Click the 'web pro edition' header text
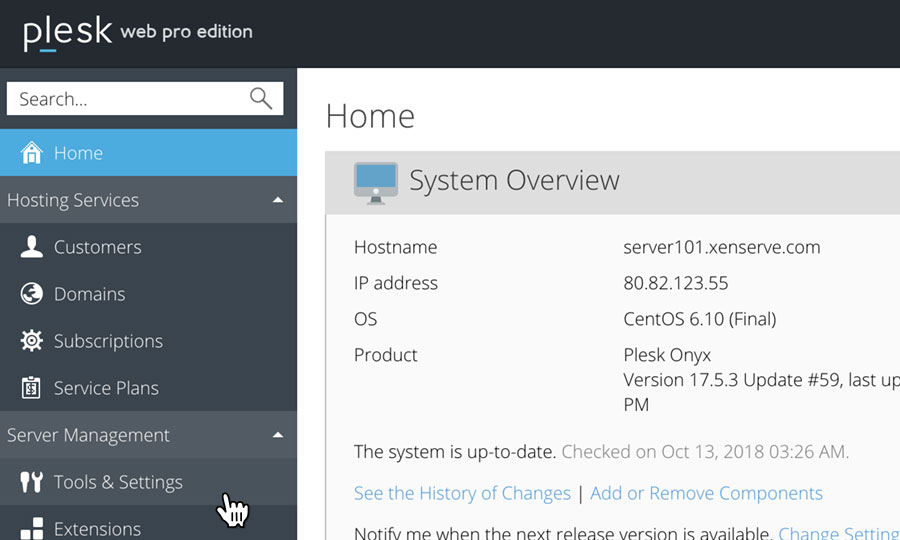The width and height of the screenshot is (900, 540). pyautogui.click(x=187, y=32)
